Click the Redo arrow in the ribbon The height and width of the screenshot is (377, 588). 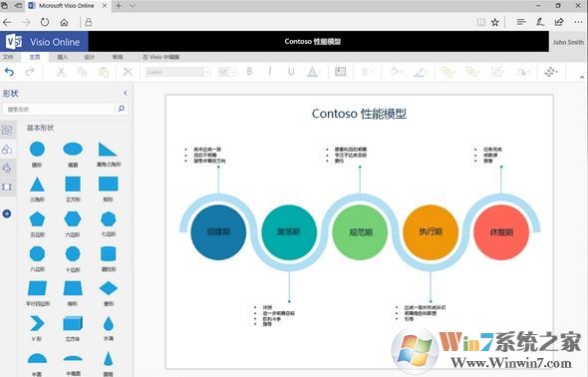tap(30, 71)
